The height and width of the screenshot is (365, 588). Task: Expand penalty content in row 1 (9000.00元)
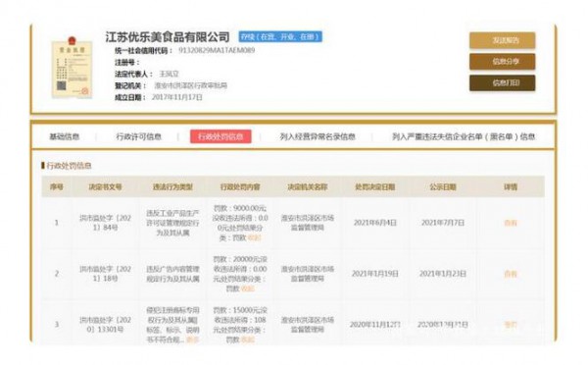click(254, 237)
